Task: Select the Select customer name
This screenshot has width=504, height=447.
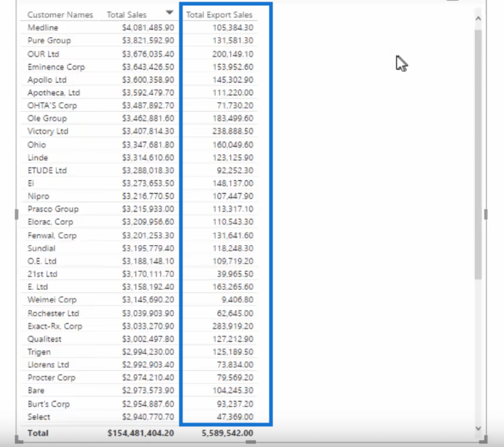Action: point(39,416)
